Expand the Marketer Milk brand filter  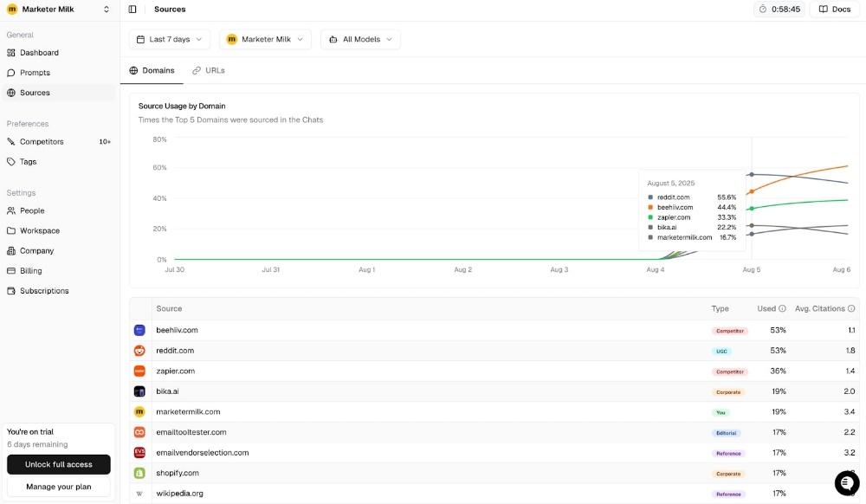(x=265, y=39)
